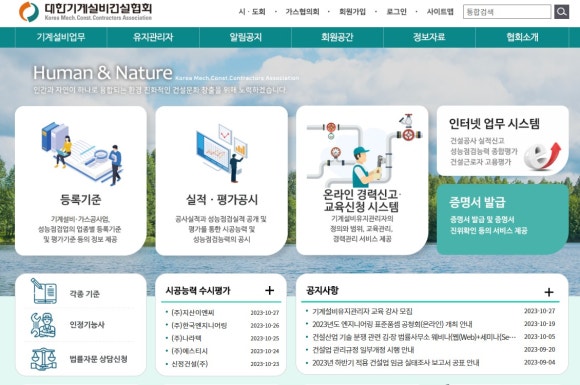
Task: Click the 공지사항 heading
Action: point(322,290)
